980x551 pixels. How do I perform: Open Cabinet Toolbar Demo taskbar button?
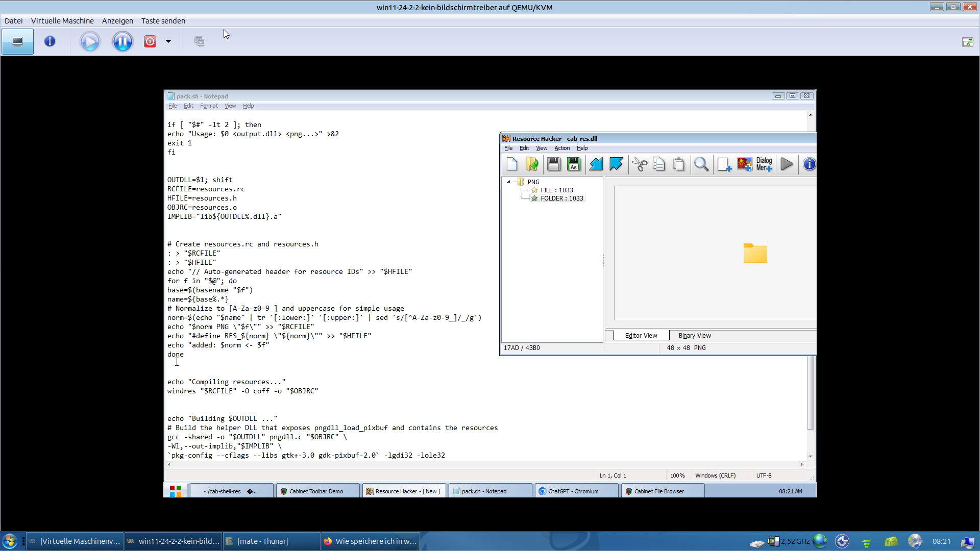pyautogui.click(x=316, y=491)
